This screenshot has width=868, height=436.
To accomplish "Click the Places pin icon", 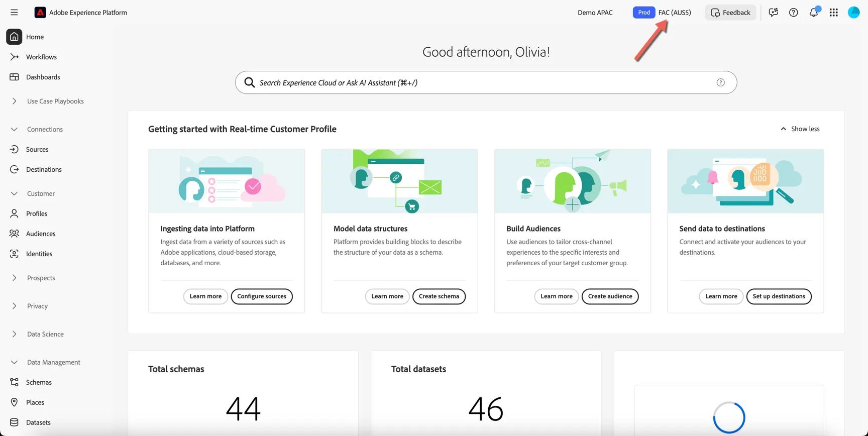I will (14, 402).
